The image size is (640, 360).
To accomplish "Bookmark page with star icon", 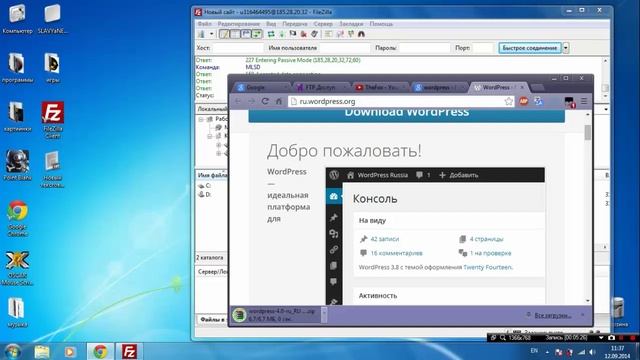I will point(508,101).
